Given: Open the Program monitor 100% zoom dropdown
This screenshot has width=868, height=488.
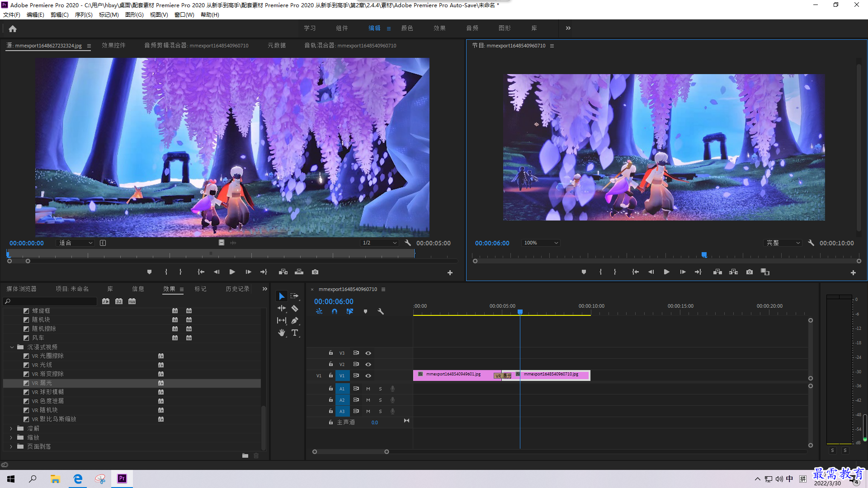Looking at the screenshot, I should [x=541, y=243].
